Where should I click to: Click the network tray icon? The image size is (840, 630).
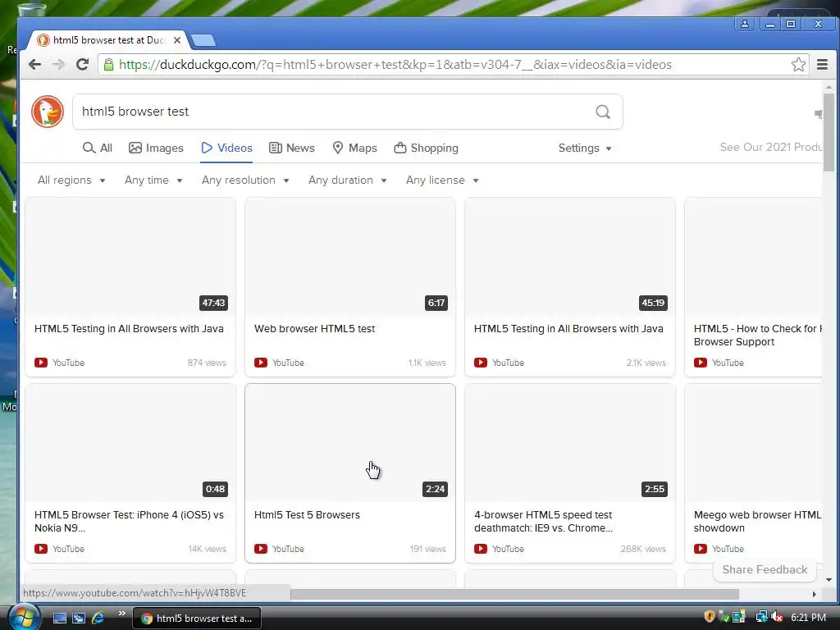tap(761, 617)
